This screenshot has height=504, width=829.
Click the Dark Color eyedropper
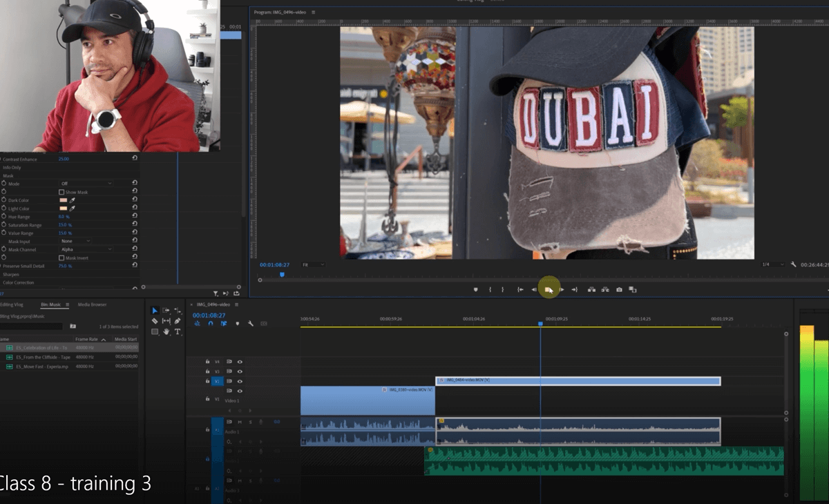click(72, 200)
